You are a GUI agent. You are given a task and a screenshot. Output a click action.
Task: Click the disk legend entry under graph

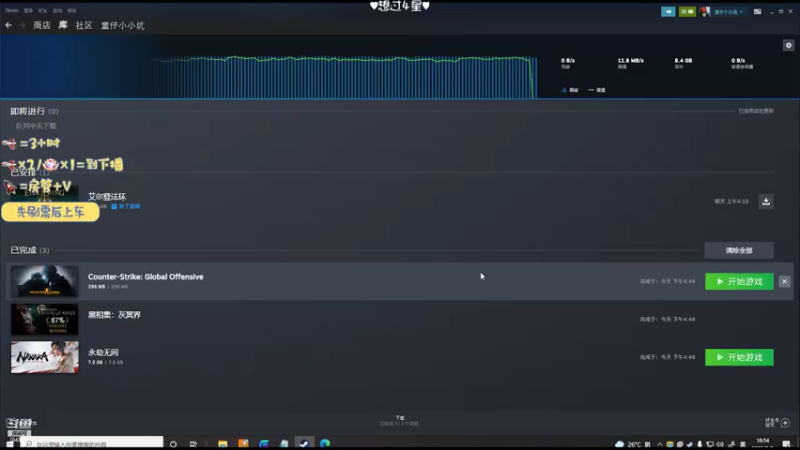pos(596,90)
